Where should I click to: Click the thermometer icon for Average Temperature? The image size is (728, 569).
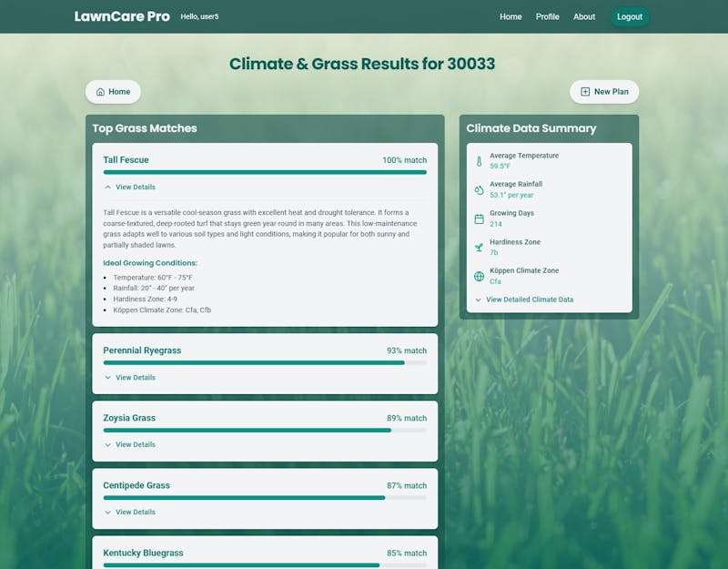480,161
